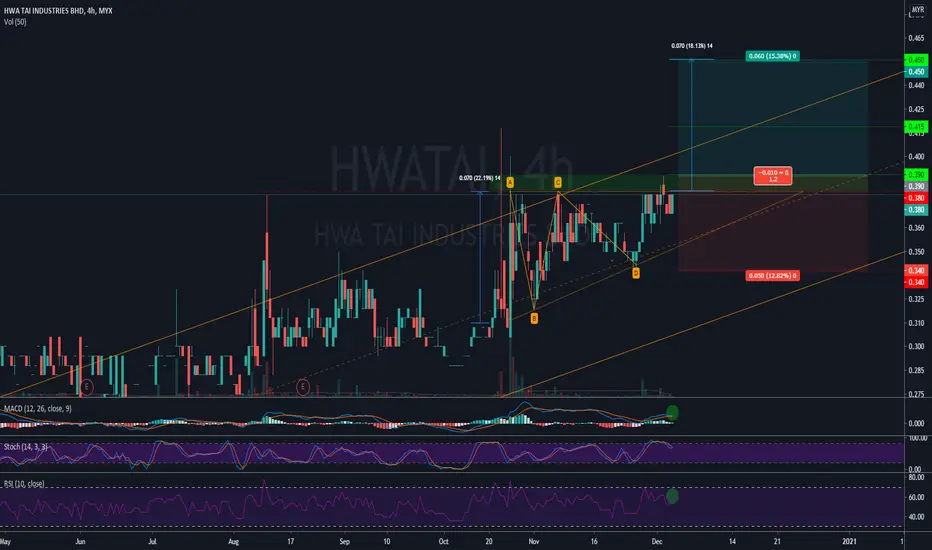Viewport: 932px width, 550px height.
Task: Select the 0.070 (18.13%) 14 measurement label
Action: (692, 46)
